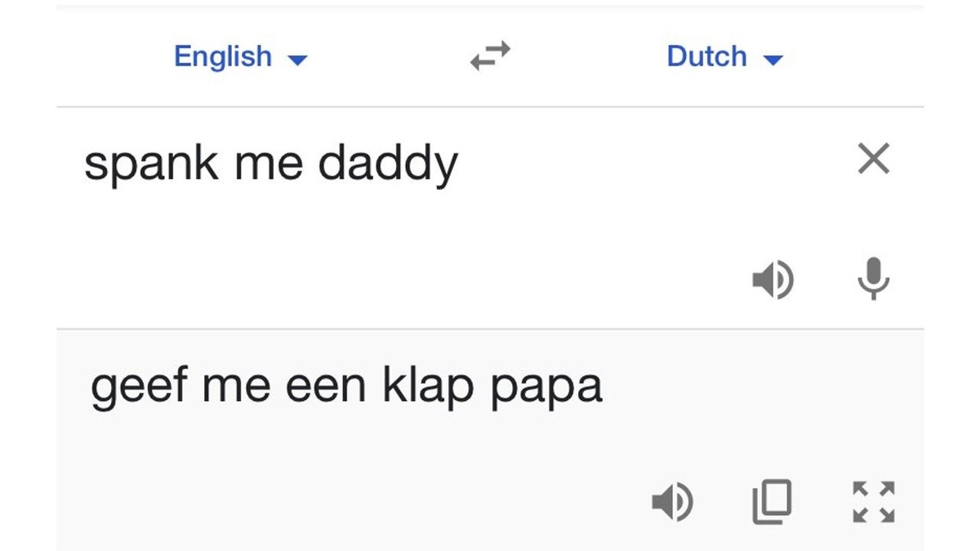This screenshot has height=551, width=980.
Task: Open the Dutch language selector
Action: coord(725,56)
